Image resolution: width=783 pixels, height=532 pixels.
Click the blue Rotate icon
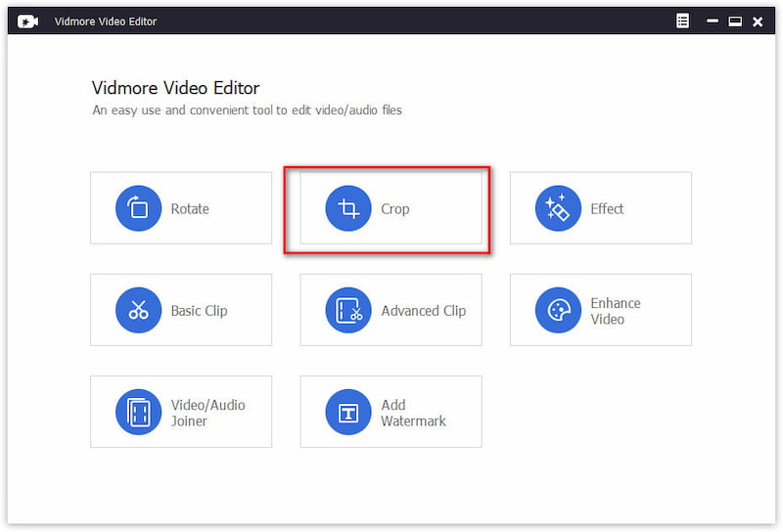tap(138, 208)
